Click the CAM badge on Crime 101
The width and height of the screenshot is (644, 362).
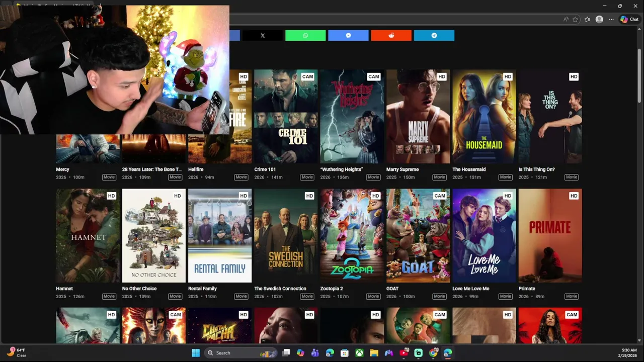[x=307, y=76]
